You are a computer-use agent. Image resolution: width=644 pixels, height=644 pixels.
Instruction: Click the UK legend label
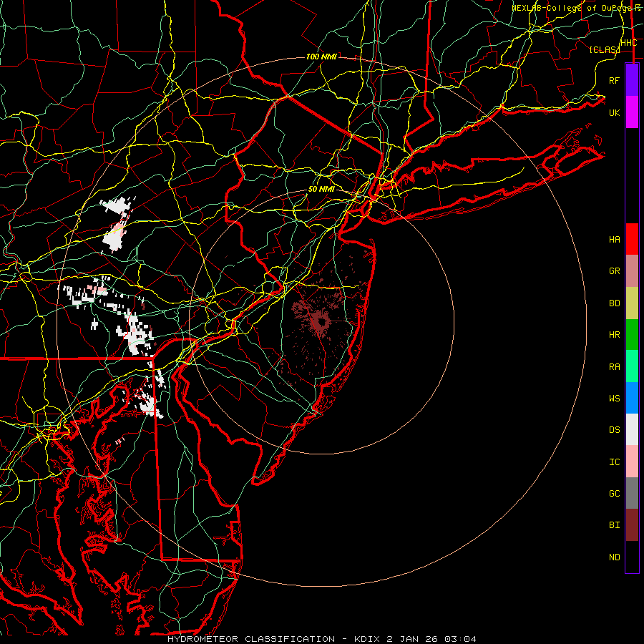coord(615,112)
